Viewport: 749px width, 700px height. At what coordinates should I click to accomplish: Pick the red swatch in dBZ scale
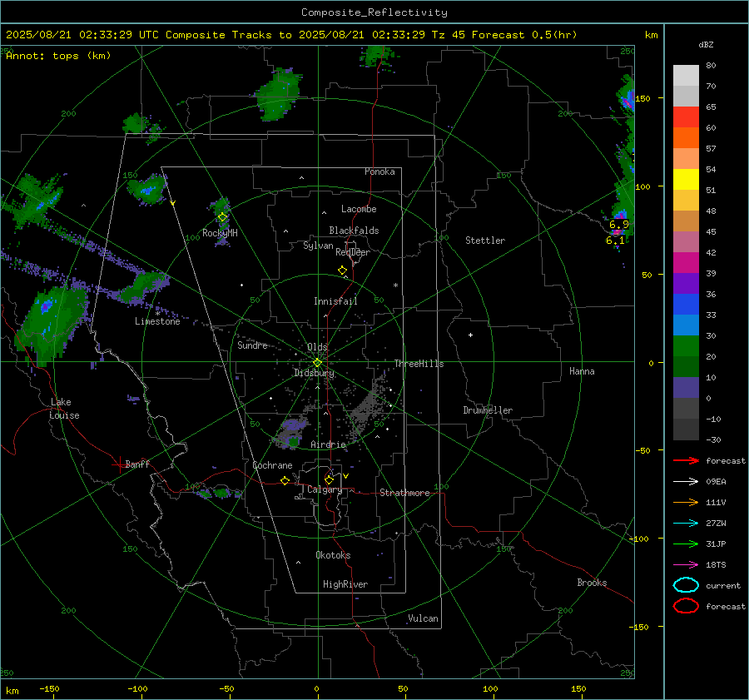pos(686,117)
